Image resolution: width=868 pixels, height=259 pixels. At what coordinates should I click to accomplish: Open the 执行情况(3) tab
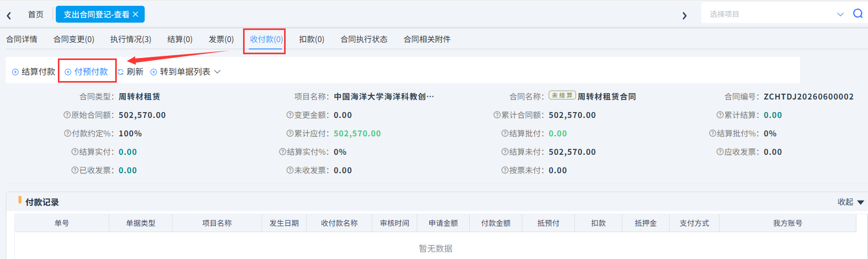(130, 39)
